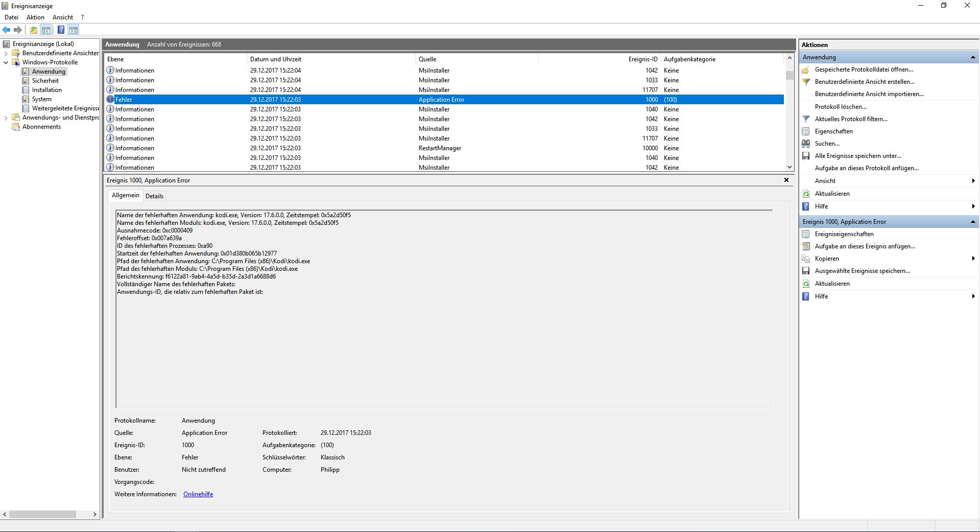
Task: Collapse Ereignis 1000 actions section
Action: click(x=973, y=222)
